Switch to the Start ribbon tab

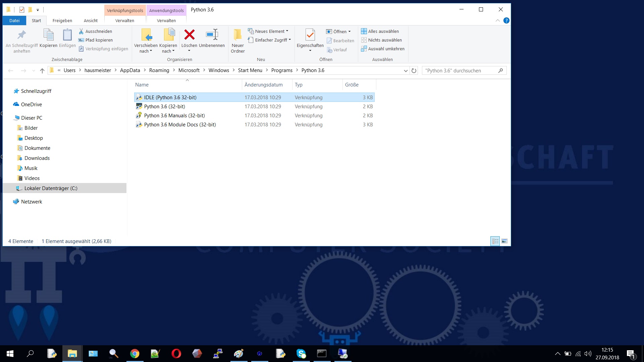[x=36, y=20]
